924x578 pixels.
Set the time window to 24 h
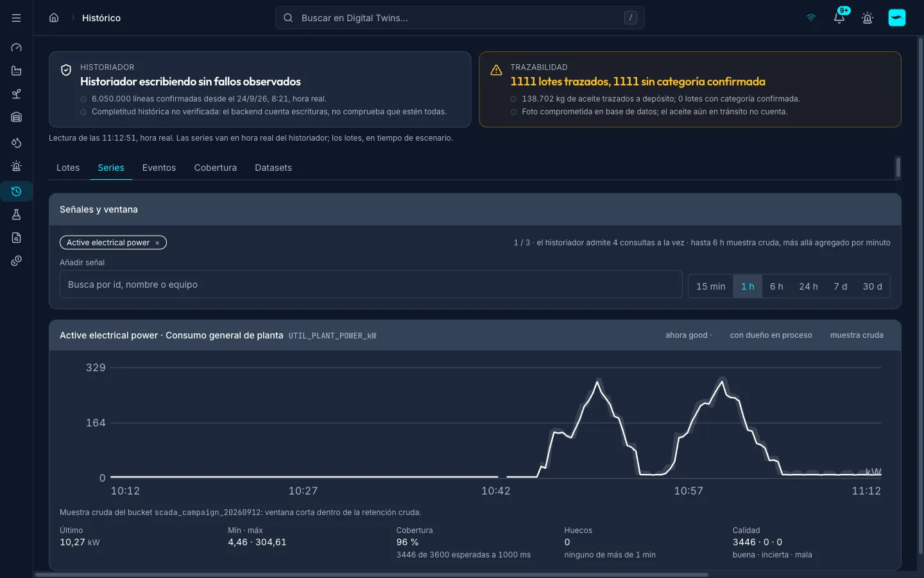809,286
